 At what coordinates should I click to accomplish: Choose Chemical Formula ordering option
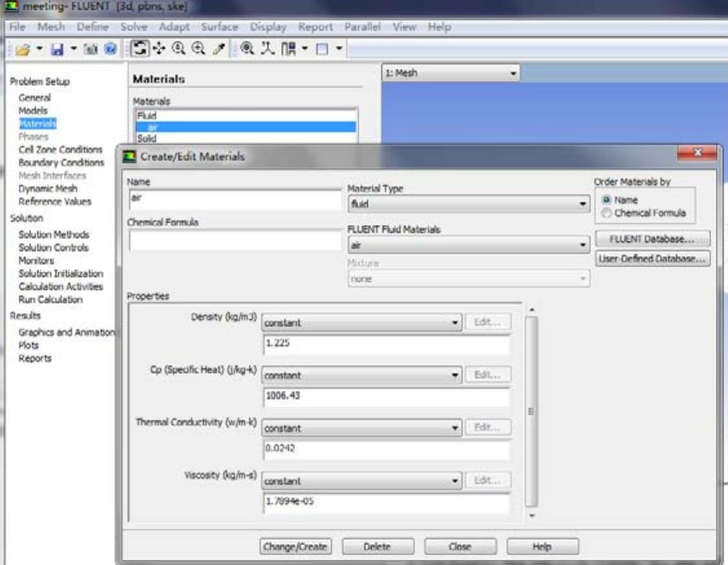[x=607, y=213]
